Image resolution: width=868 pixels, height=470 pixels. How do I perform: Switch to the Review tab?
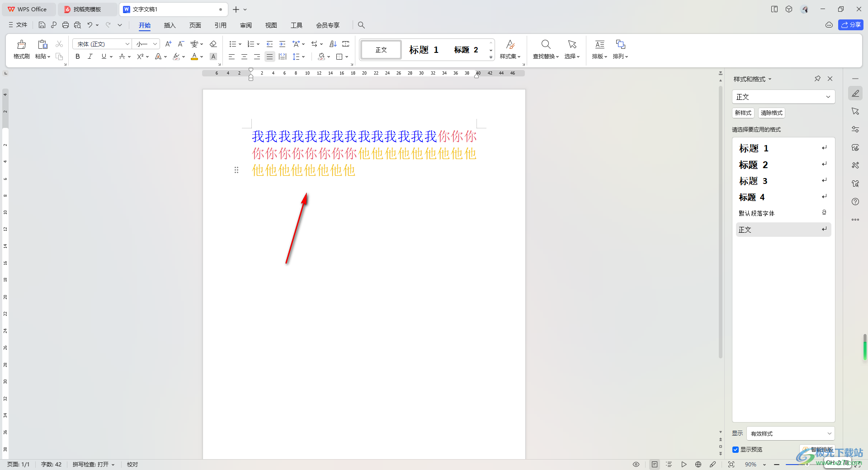(246, 25)
